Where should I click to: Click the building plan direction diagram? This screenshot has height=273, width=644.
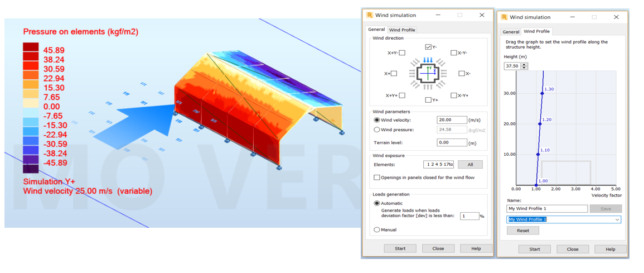(428, 74)
